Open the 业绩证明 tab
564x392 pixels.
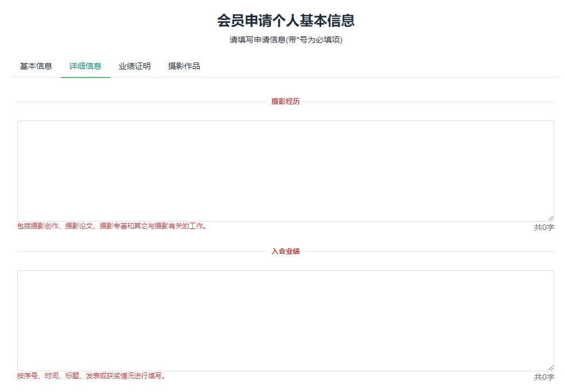coord(134,66)
